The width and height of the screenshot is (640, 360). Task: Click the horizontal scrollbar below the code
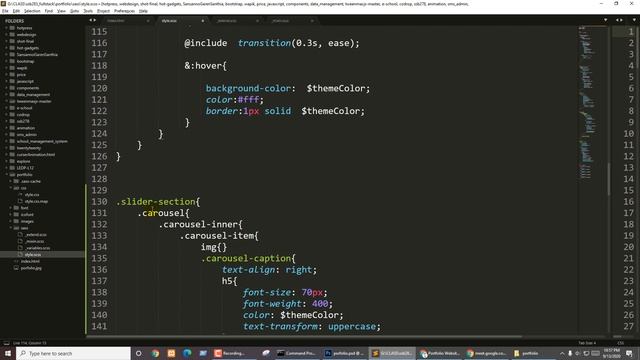[x=304, y=336]
